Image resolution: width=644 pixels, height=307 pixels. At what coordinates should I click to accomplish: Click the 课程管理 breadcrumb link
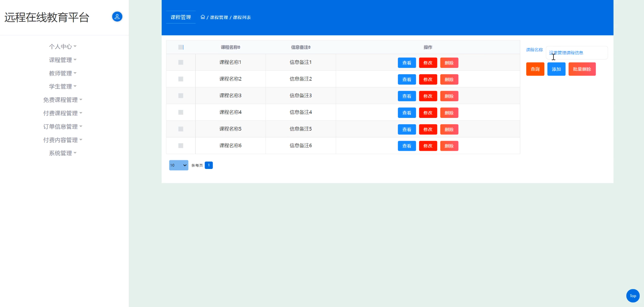(x=219, y=17)
